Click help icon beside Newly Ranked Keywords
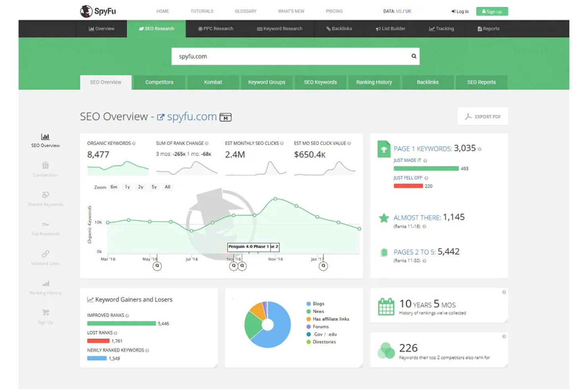The height and width of the screenshot is (392, 588). tap(147, 350)
